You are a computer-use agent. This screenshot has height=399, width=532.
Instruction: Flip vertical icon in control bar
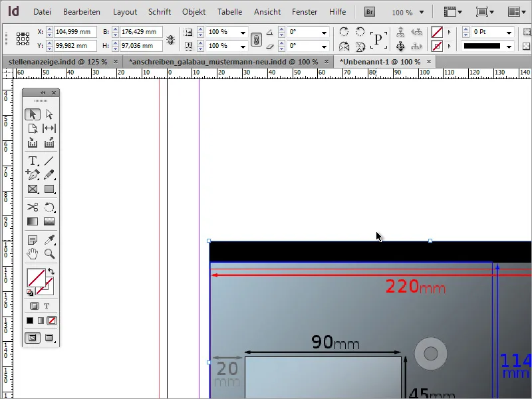click(x=360, y=46)
